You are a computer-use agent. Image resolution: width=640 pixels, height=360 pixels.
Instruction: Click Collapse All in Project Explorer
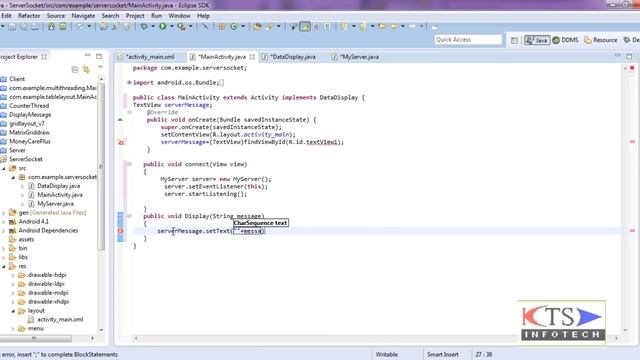[x=75, y=69]
